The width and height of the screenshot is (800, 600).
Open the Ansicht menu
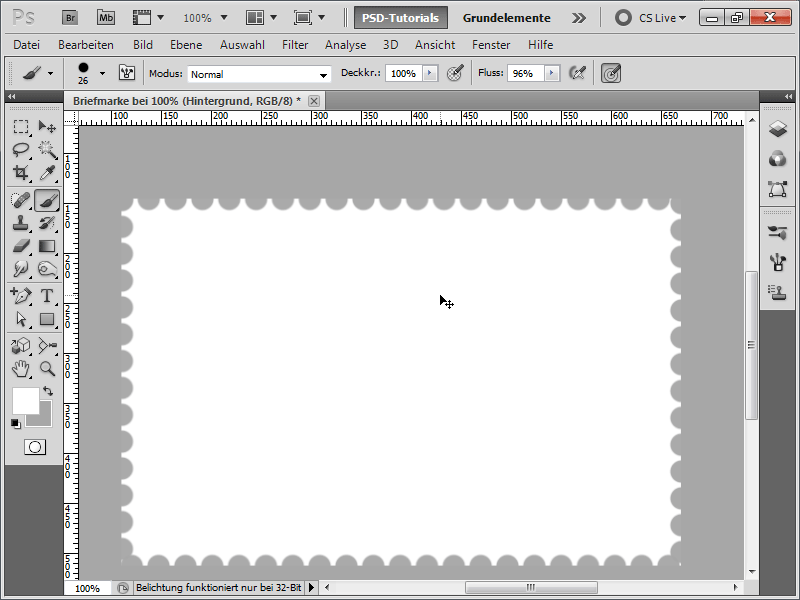point(435,45)
